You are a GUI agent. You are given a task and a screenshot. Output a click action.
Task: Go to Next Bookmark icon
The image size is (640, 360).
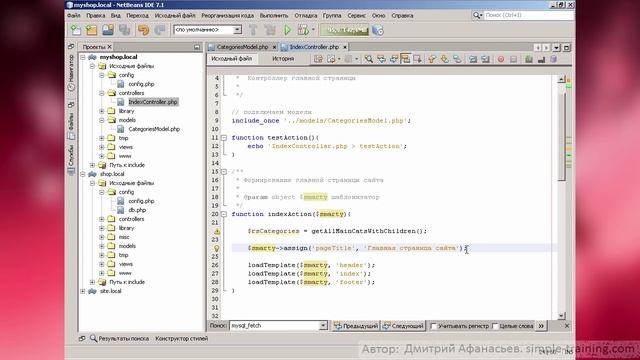[444, 59]
